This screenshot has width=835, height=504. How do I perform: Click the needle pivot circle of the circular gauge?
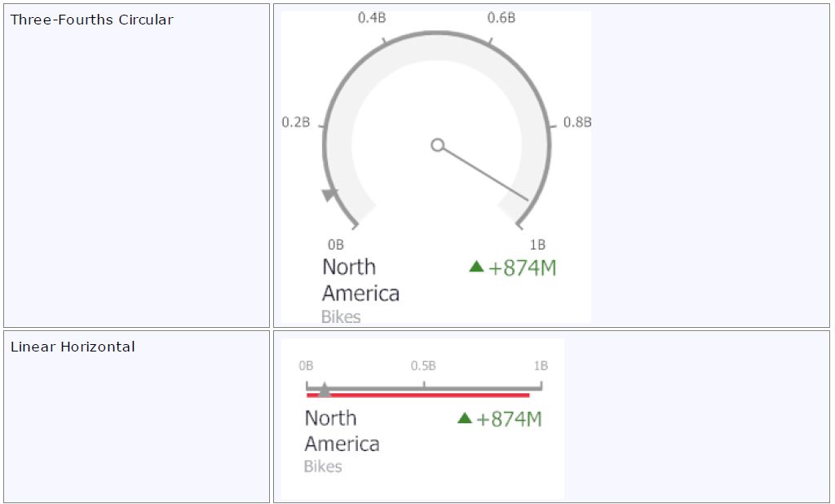438,145
